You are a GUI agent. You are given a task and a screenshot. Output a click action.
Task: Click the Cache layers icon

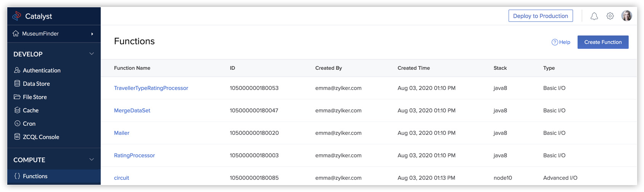(17, 110)
